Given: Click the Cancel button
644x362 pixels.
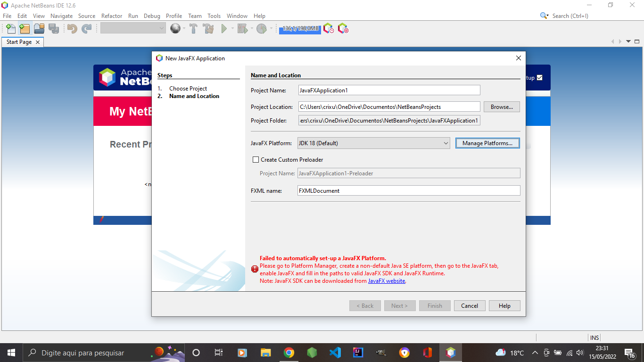Looking at the screenshot, I should [x=470, y=305].
